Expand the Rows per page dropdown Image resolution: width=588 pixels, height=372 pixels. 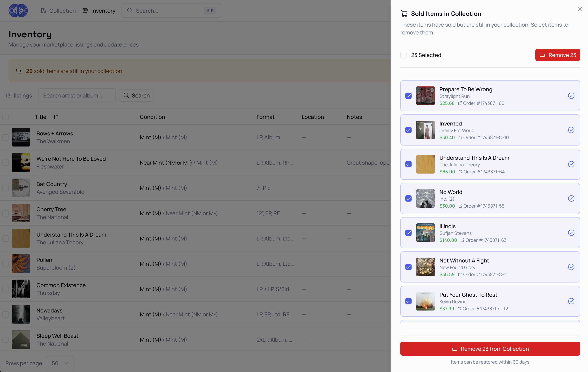point(60,363)
